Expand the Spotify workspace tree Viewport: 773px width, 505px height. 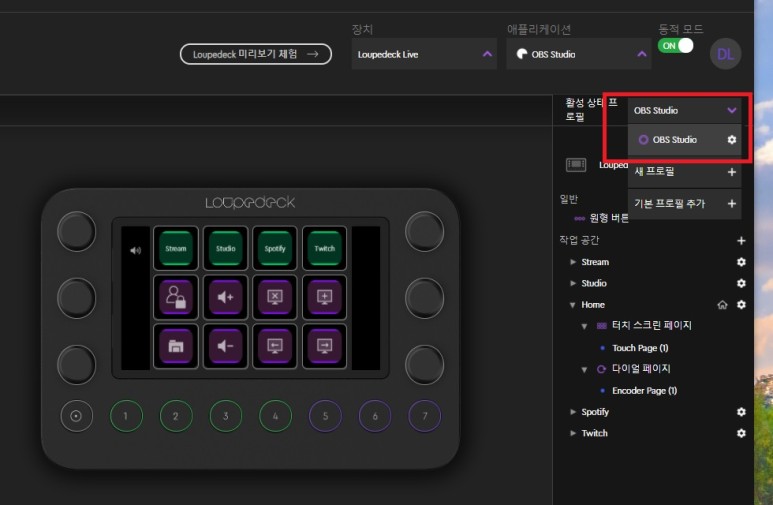[x=573, y=412]
